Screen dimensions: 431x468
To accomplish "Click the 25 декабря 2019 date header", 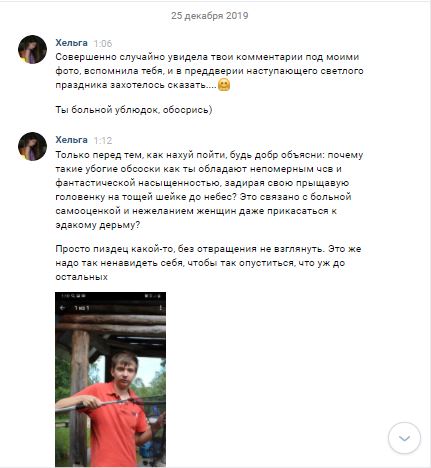I will (x=209, y=16).
